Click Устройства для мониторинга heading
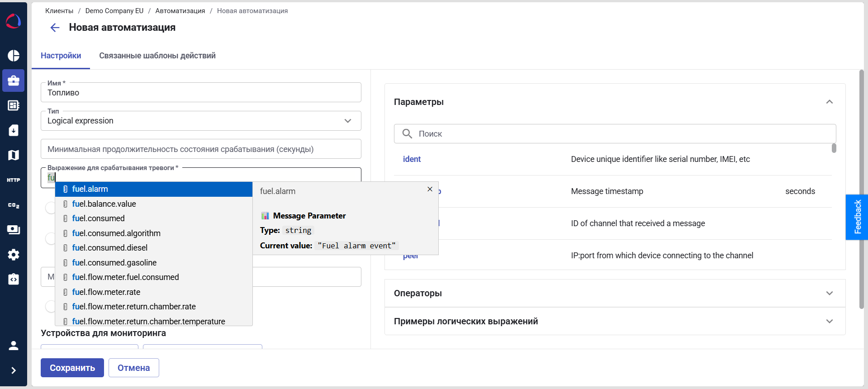 pos(103,333)
